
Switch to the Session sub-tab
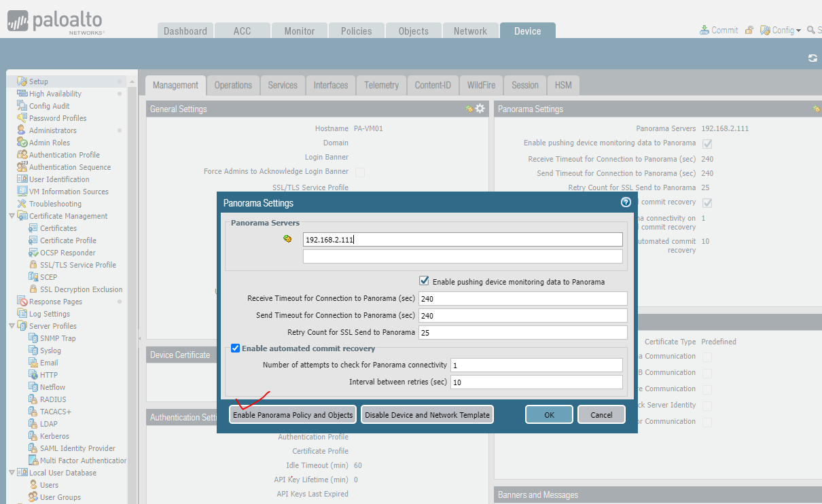click(525, 86)
